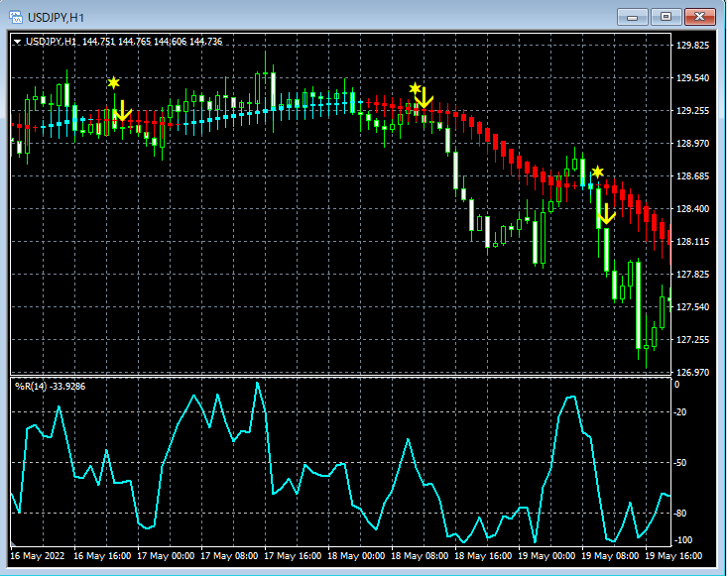Click the 16 May 2022 time axis label
728x576 pixels.
pos(37,556)
